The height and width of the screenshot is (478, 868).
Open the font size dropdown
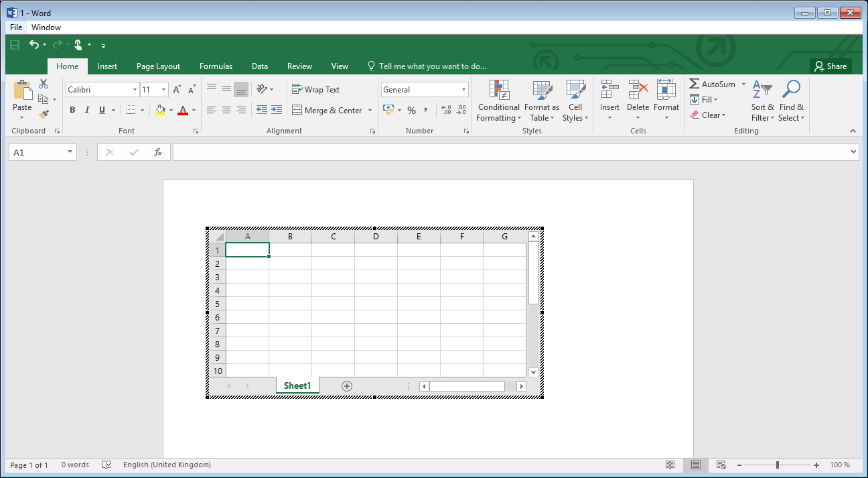point(163,88)
